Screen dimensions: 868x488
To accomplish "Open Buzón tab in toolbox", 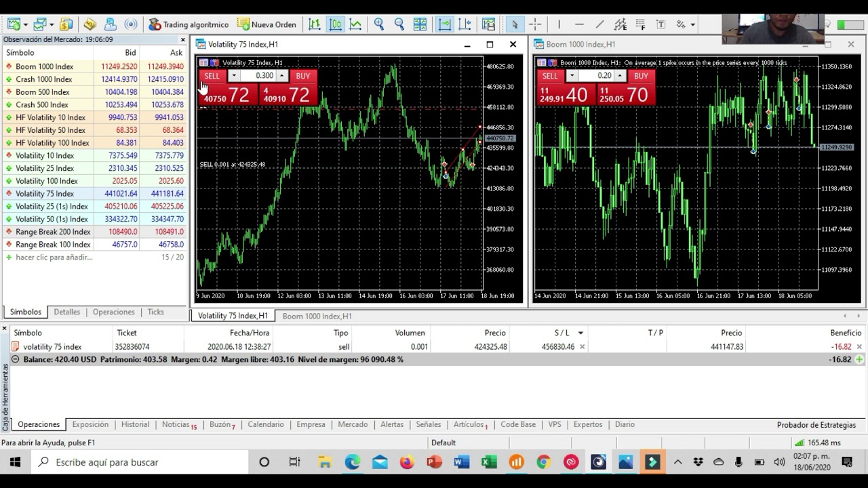I will 222,424.
